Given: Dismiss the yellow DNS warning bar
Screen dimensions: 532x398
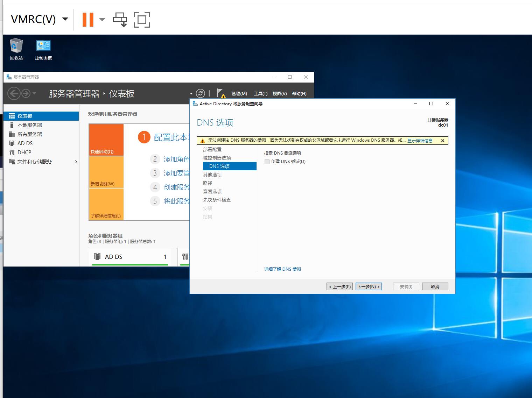Looking at the screenshot, I should point(443,141).
